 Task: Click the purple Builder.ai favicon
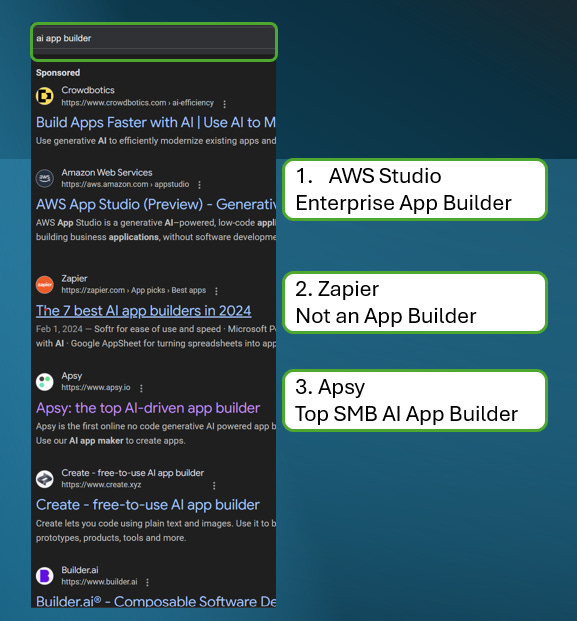(45, 576)
